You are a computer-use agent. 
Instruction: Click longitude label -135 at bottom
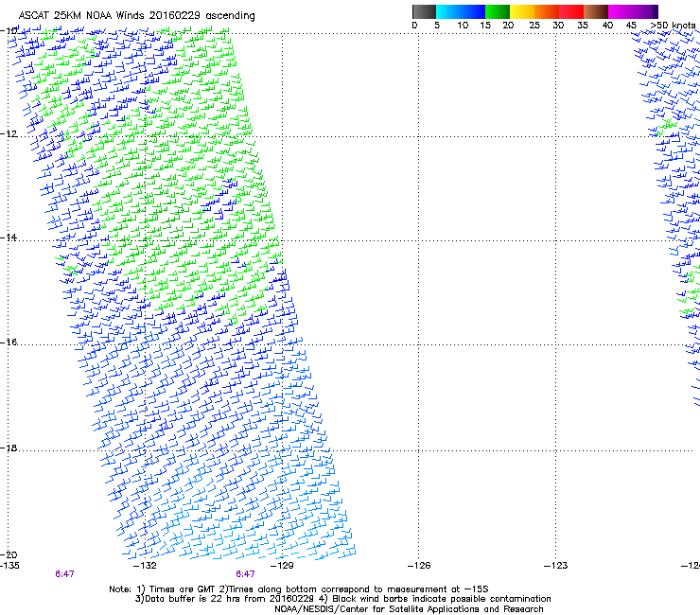[x=9, y=566]
